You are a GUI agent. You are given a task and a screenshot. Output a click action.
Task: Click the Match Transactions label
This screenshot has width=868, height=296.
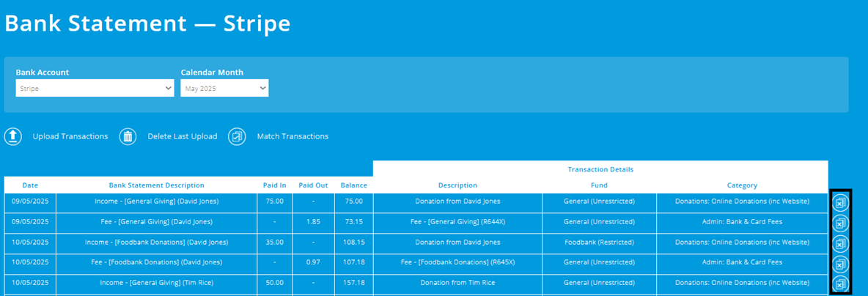(293, 136)
